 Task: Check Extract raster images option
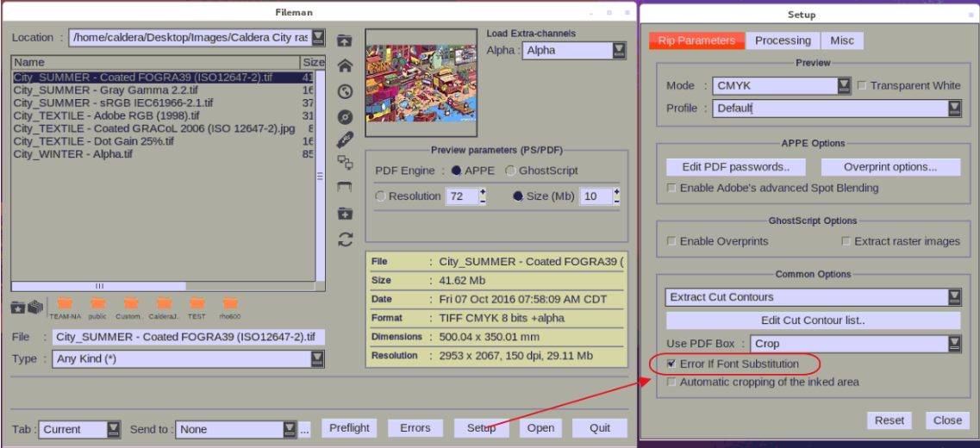click(x=846, y=240)
